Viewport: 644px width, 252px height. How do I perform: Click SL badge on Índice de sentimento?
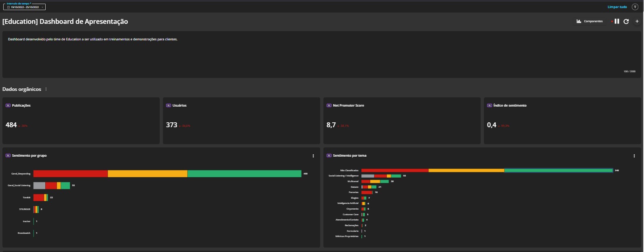489,105
